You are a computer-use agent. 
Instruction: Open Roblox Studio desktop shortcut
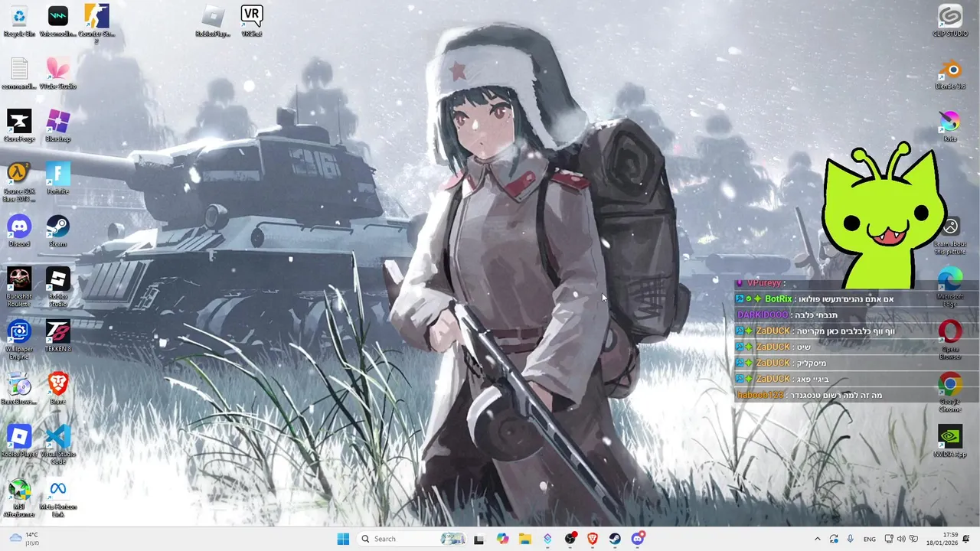pos(57,287)
